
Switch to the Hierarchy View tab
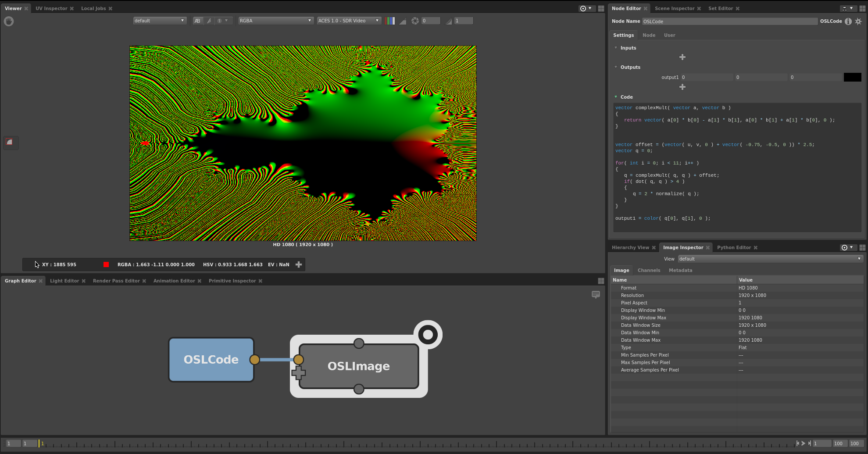click(x=630, y=247)
